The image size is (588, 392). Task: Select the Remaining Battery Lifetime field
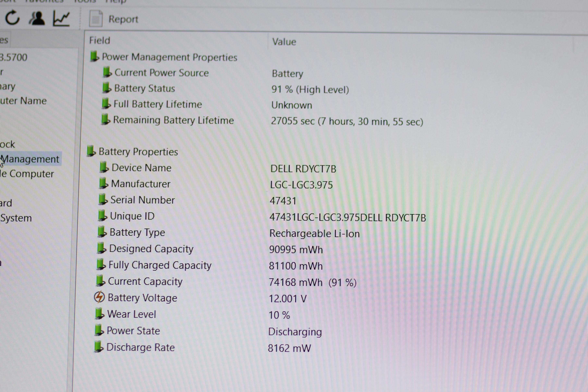click(x=174, y=120)
